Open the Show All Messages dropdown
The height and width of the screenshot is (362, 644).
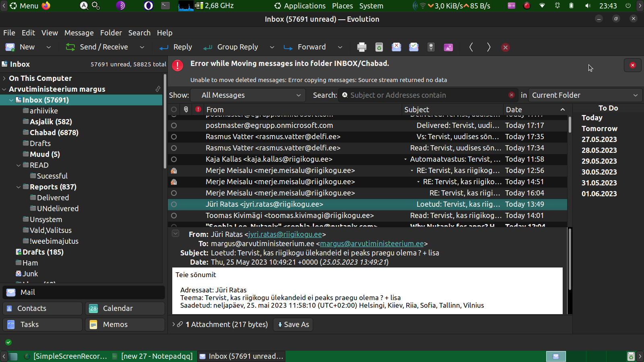pos(247,95)
